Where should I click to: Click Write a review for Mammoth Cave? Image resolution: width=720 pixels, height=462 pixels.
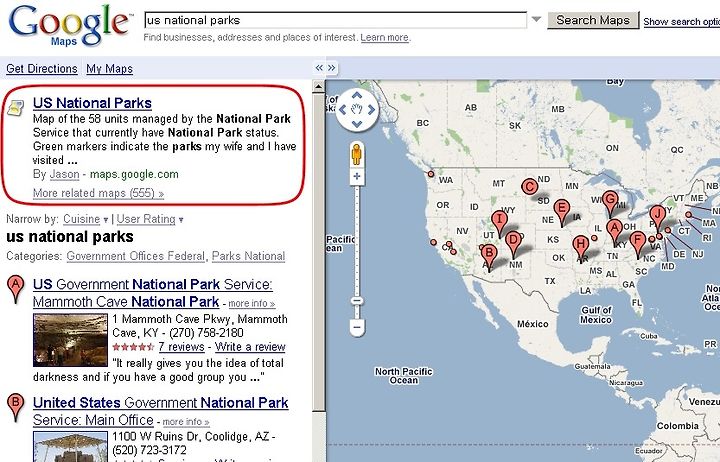(x=250, y=347)
